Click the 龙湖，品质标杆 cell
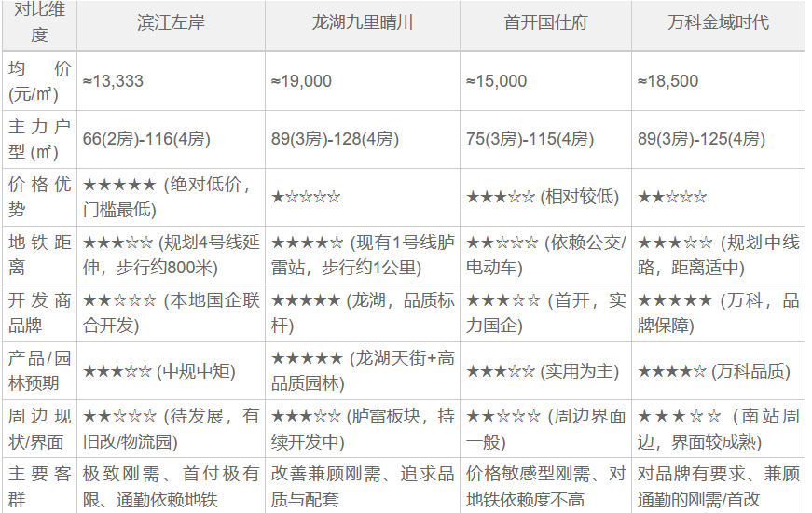Screen dimensions: 812x513 [x=363, y=312]
